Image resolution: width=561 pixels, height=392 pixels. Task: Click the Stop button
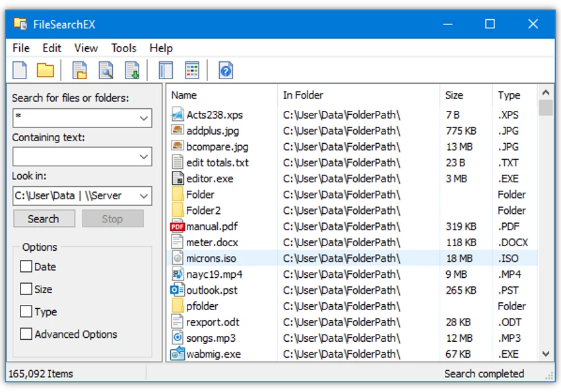pos(113,218)
